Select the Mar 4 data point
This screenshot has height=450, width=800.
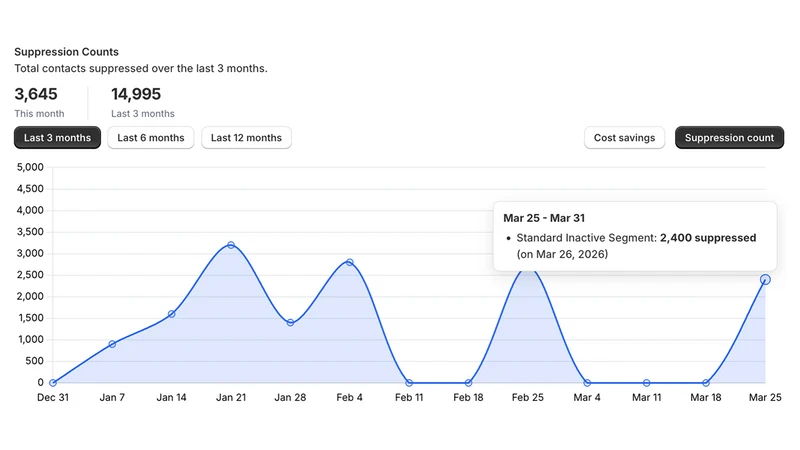click(x=587, y=383)
